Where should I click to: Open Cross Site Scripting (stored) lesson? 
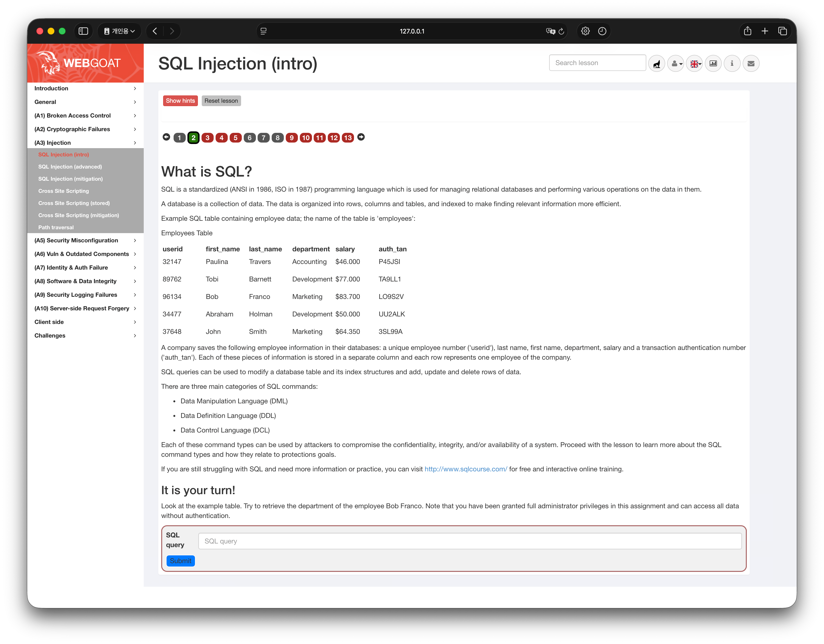74,203
